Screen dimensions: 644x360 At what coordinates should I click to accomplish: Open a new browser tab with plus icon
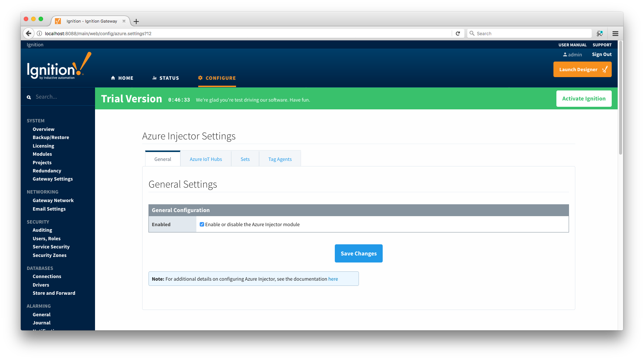pyautogui.click(x=136, y=22)
